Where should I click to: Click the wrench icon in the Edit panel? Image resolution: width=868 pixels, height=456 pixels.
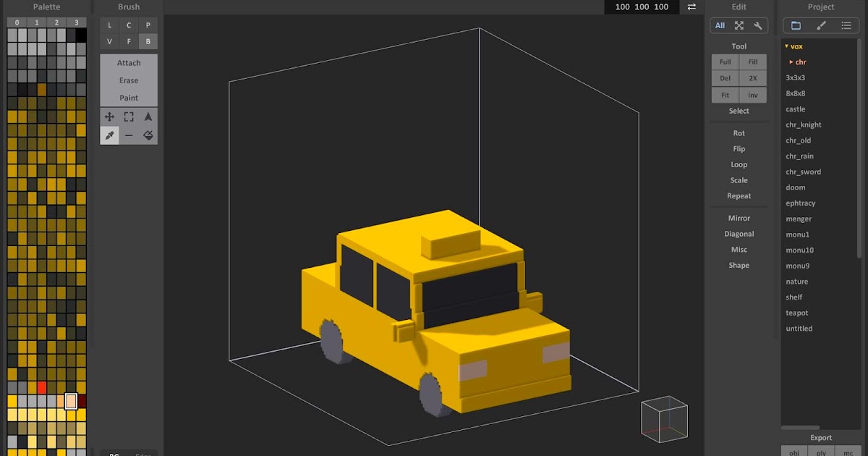click(757, 25)
